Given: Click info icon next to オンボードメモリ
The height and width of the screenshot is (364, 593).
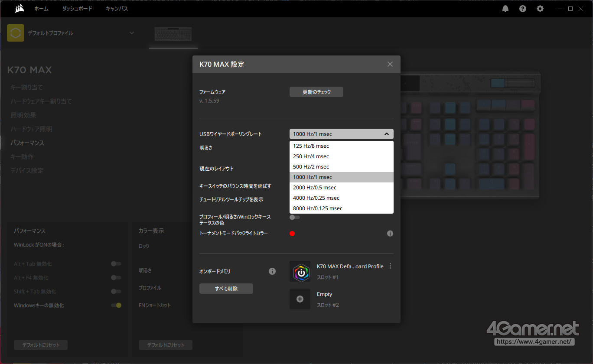Looking at the screenshot, I should point(272,271).
